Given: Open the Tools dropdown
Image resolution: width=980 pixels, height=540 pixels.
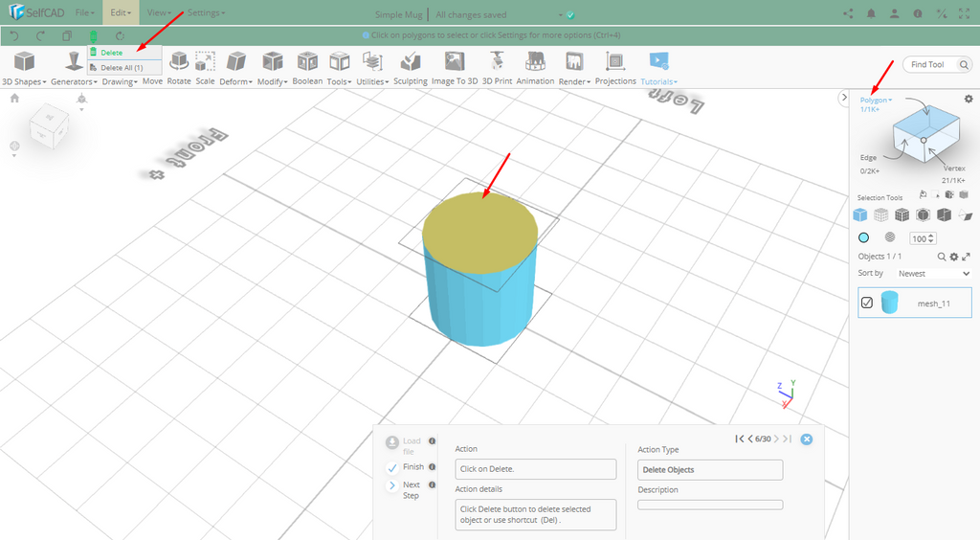Looking at the screenshot, I should (x=340, y=69).
